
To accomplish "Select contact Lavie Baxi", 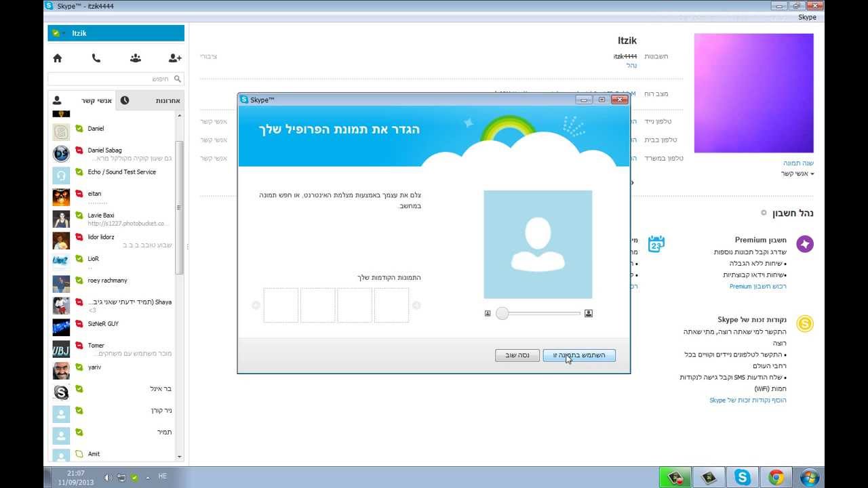I will click(112, 219).
